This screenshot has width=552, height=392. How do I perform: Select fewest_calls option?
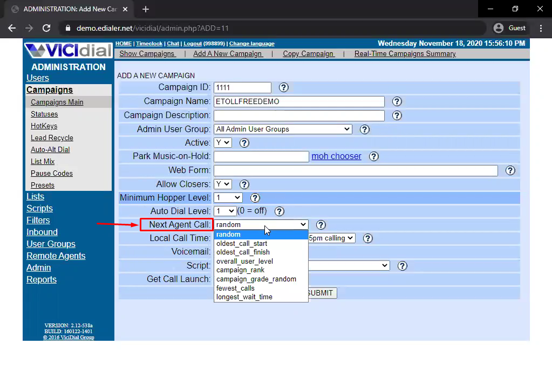pos(261,288)
